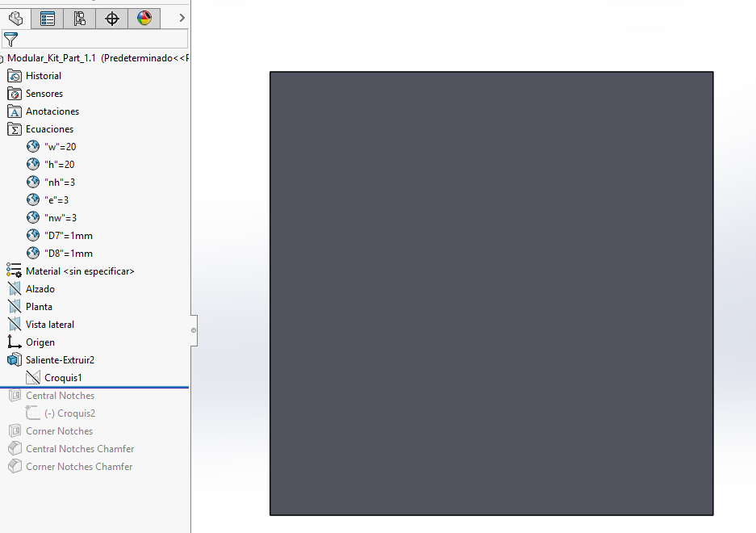This screenshot has height=533, width=756.
Task: Select the "nw"=3 equation
Action: pos(61,218)
